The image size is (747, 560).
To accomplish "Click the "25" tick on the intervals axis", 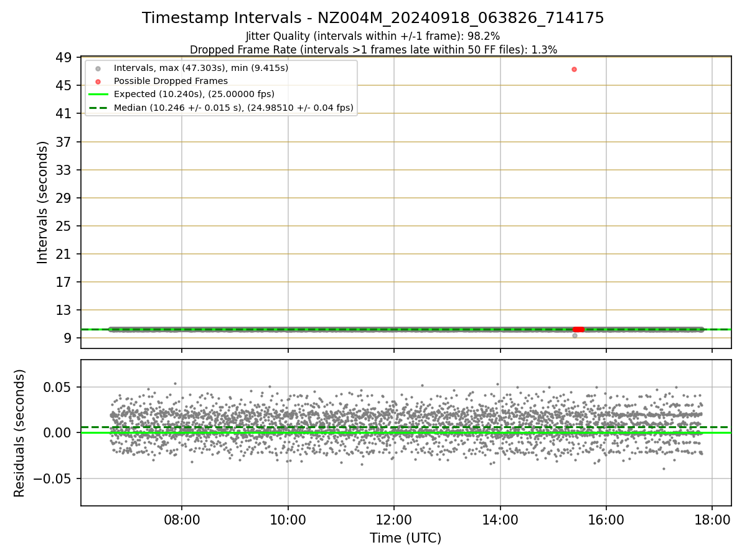I will coord(65,226).
